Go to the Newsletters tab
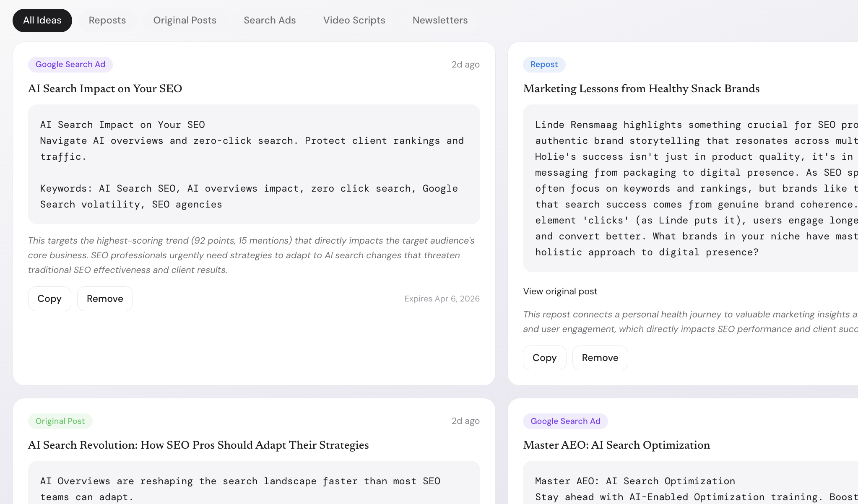Image resolution: width=858 pixels, height=504 pixels. tap(440, 20)
